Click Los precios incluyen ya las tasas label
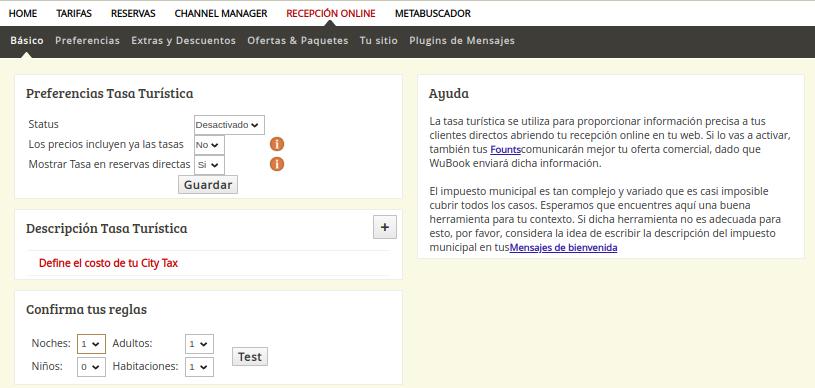 point(106,144)
